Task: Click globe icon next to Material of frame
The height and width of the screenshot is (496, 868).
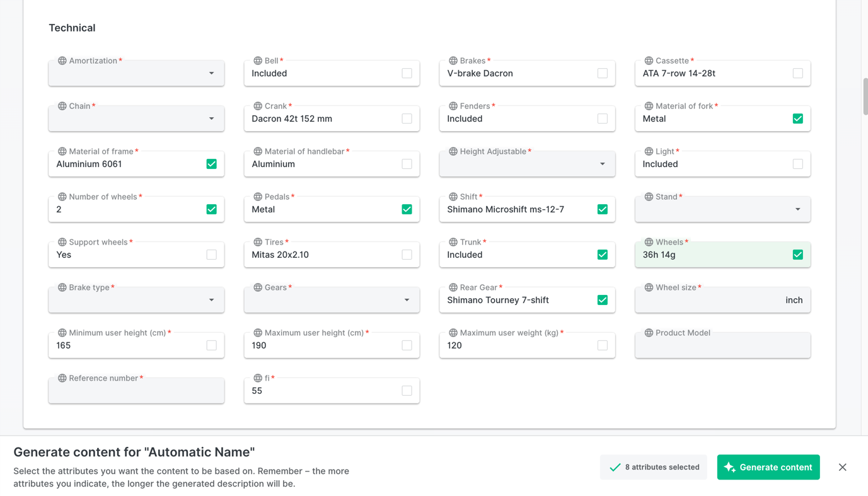Action: click(x=62, y=151)
